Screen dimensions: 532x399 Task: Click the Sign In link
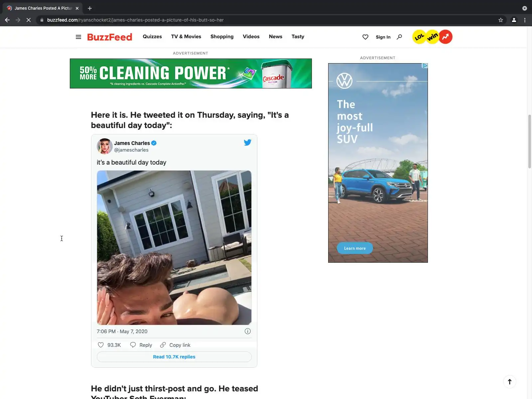click(x=383, y=37)
